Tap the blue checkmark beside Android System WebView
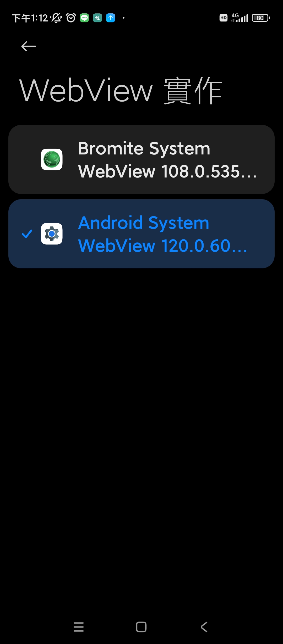This screenshot has height=644, width=283. point(27,234)
